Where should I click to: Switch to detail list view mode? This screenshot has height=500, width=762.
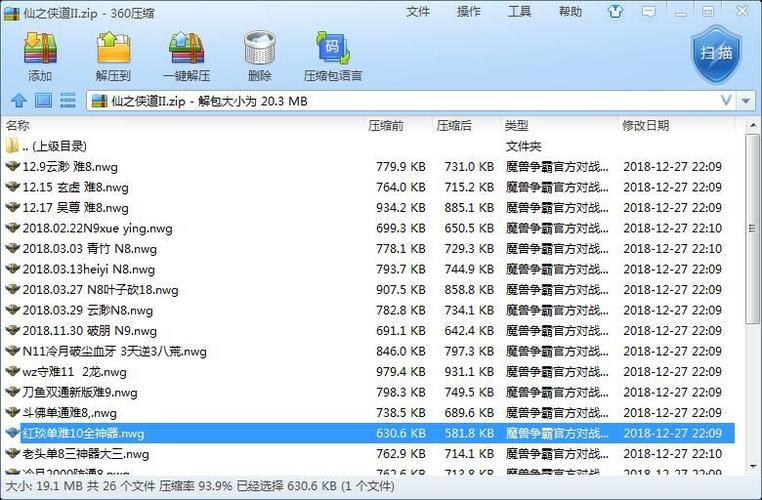(68, 101)
